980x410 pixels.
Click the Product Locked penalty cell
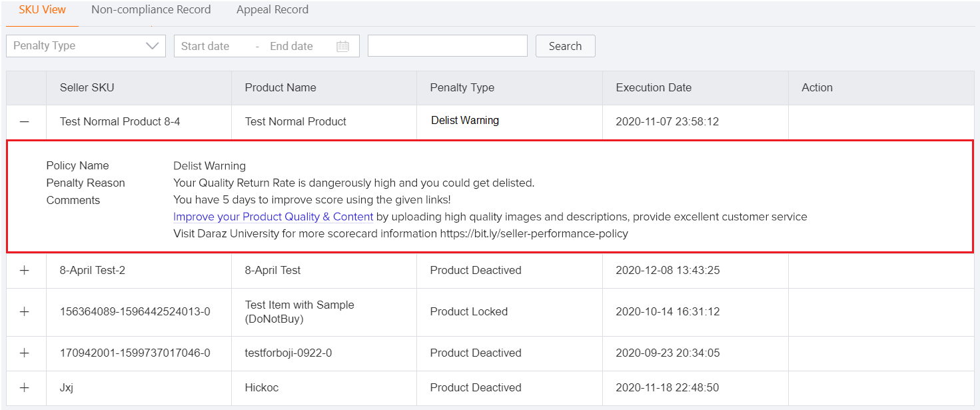468,312
